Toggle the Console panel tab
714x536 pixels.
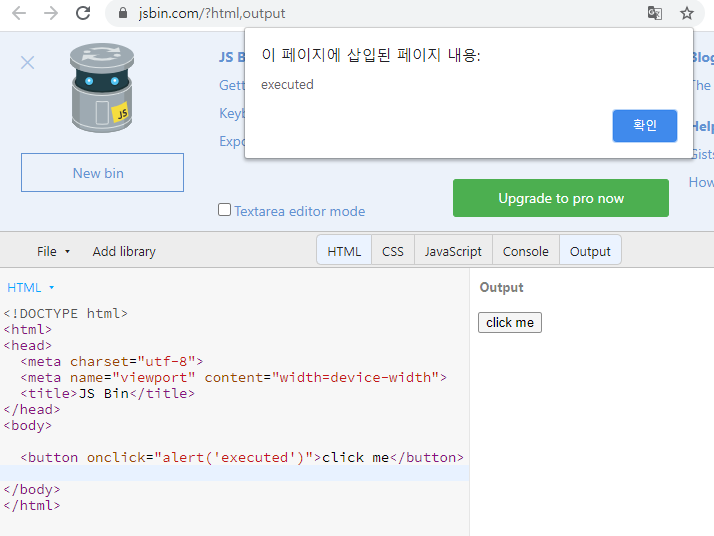(x=525, y=251)
